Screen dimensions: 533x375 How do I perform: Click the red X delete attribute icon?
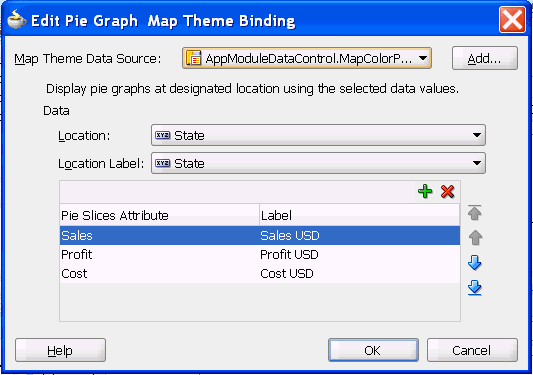point(447,191)
